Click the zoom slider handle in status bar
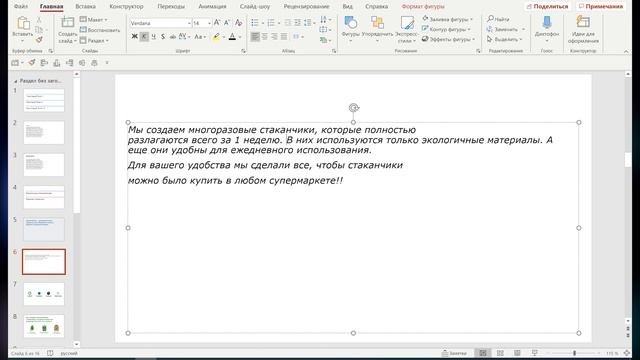Screen dimensions: 640x360 574,353
